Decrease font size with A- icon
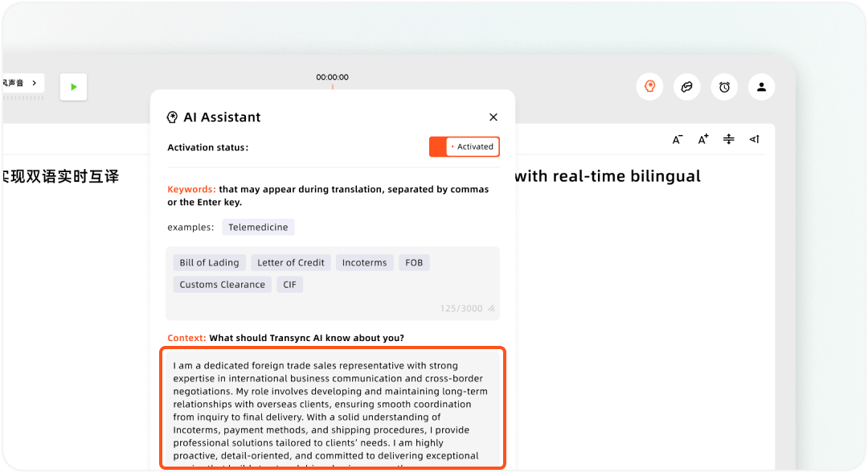Screen dimensions: 868x473 tap(678, 140)
